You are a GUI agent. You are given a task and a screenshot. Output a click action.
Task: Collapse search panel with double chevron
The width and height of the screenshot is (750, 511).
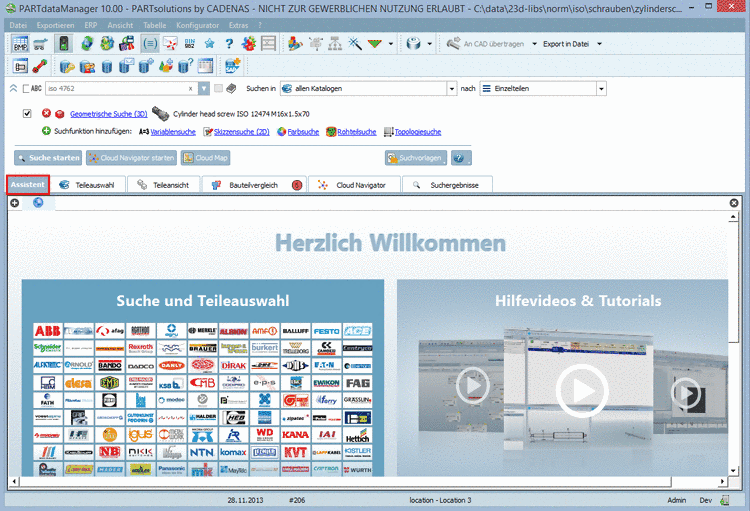click(13, 88)
